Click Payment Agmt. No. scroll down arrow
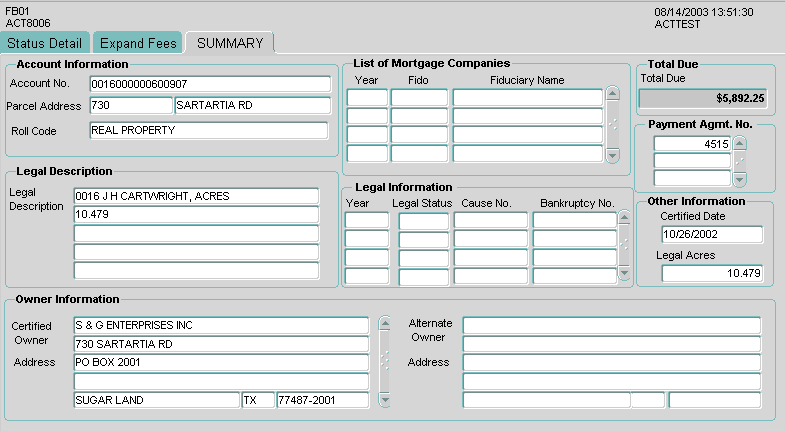The height and width of the screenshot is (431, 785). point(740,180)
